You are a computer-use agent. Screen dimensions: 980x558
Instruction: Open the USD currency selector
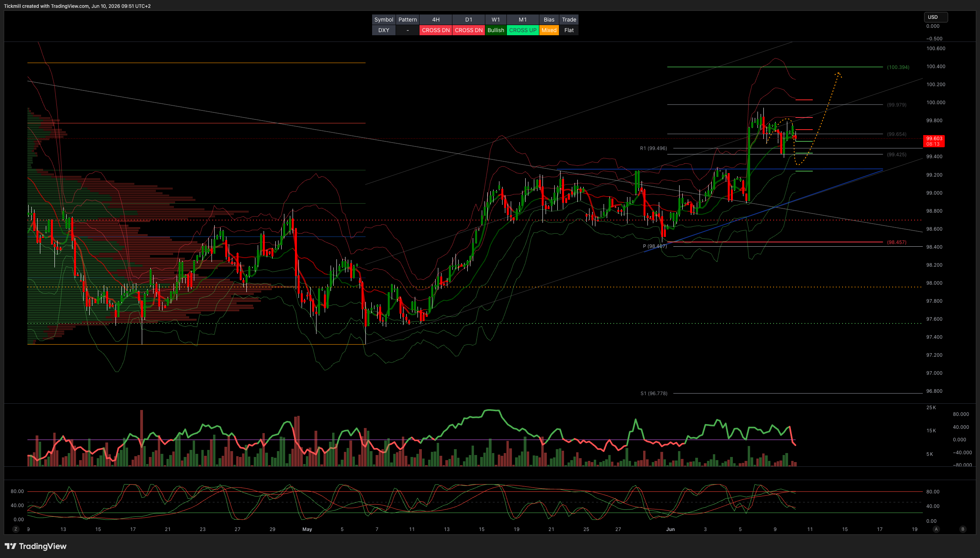[936, 17]
